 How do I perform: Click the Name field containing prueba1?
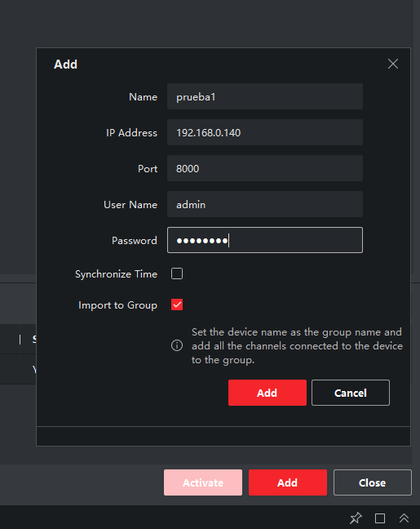[x=265, y=96]
